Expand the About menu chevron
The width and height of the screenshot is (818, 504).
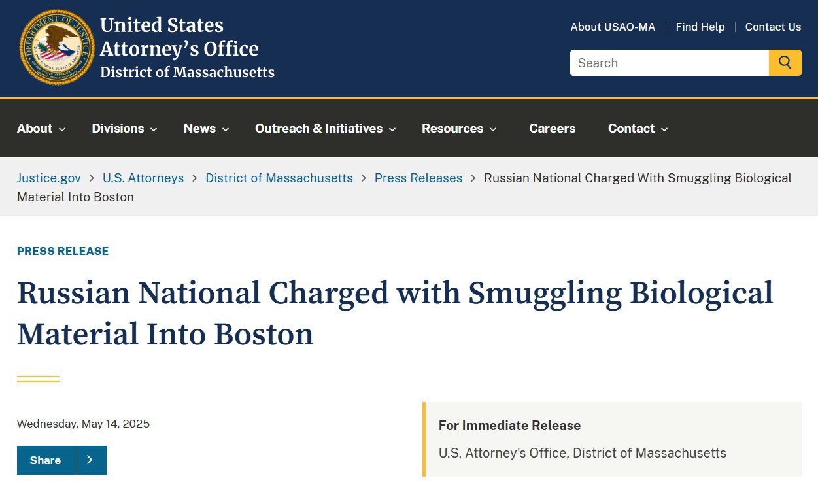[x=62, y=129]
